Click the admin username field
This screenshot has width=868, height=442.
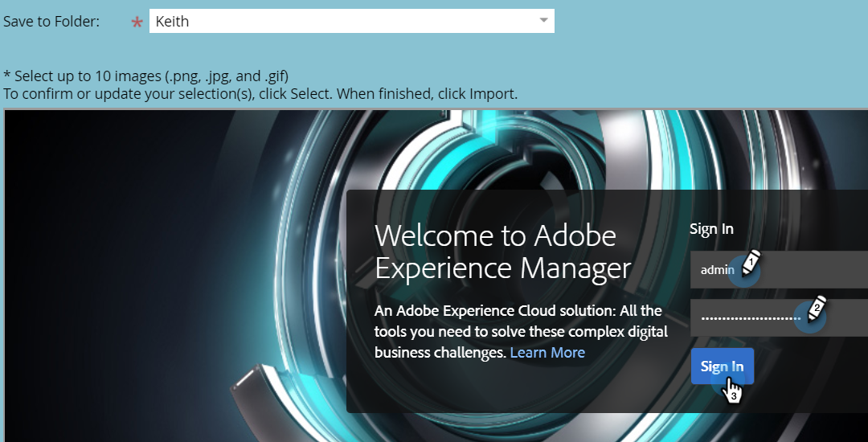pos(779,270)
